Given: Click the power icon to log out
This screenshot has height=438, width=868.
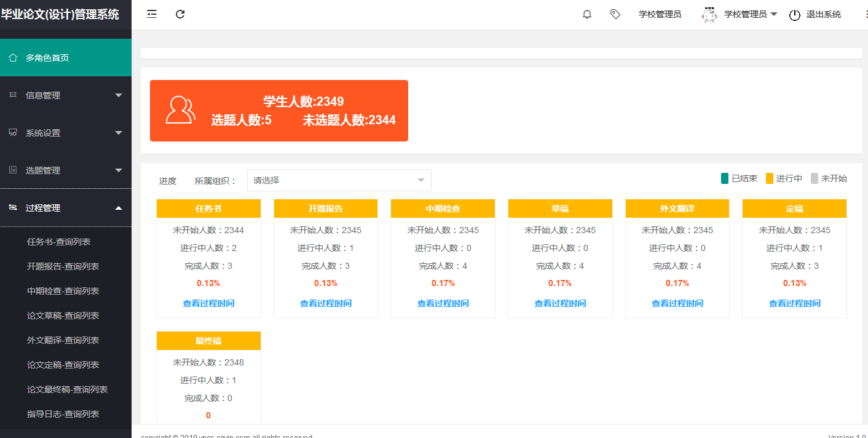Looking at the screenshot, I should [x=795, y=15].
